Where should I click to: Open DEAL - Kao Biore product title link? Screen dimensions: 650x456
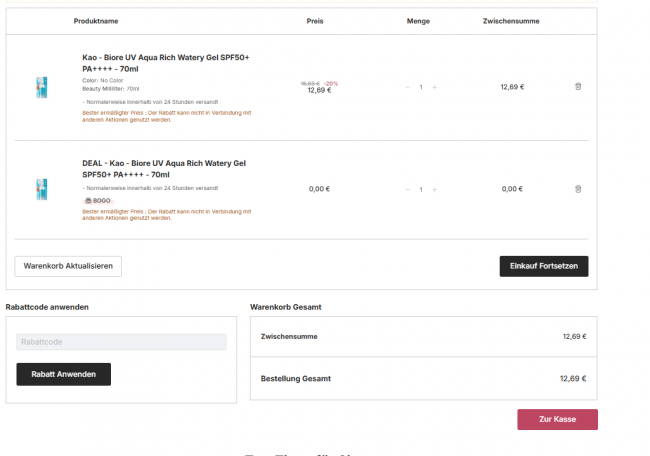[x=164, y=169]
